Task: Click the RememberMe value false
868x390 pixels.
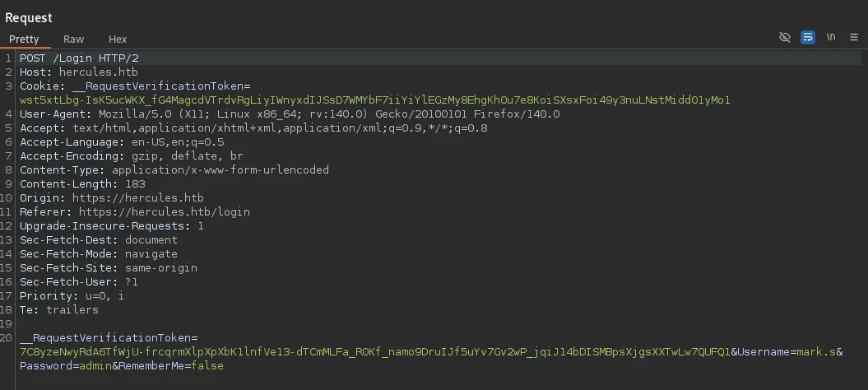Action: 207,366
